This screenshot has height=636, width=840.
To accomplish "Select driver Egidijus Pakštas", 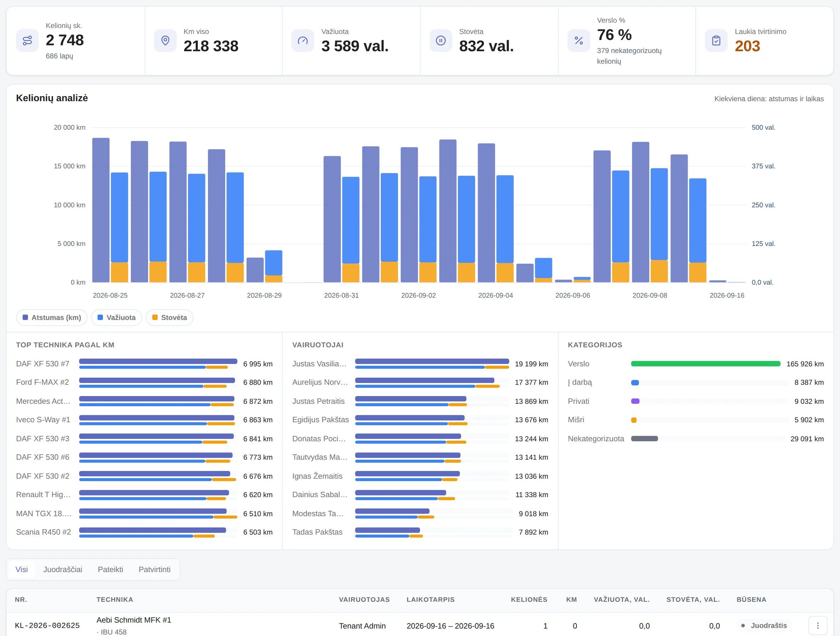I will [420, 420].
